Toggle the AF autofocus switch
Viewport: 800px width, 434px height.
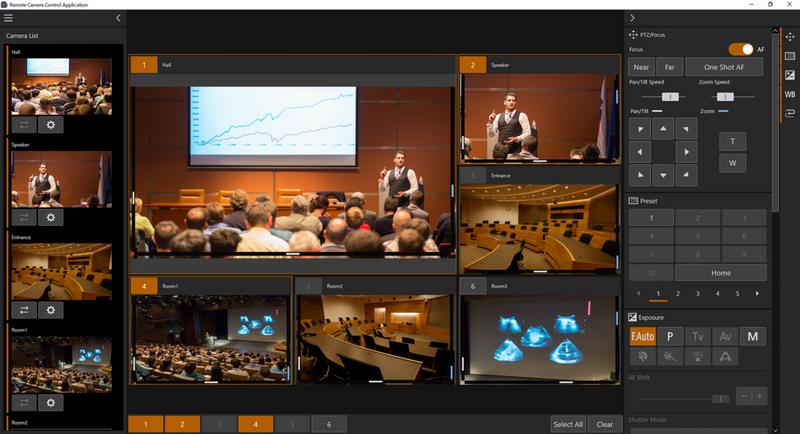[x=741, y=49]
